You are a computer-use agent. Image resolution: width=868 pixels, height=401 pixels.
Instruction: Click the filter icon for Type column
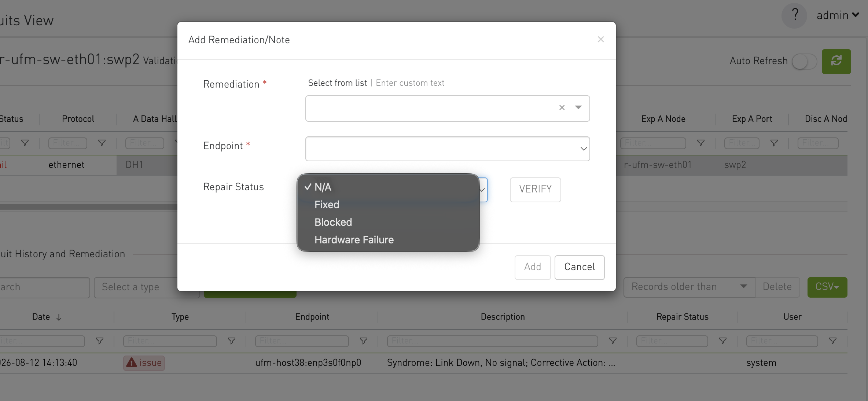pyautogui.click(x=231, y=341)
